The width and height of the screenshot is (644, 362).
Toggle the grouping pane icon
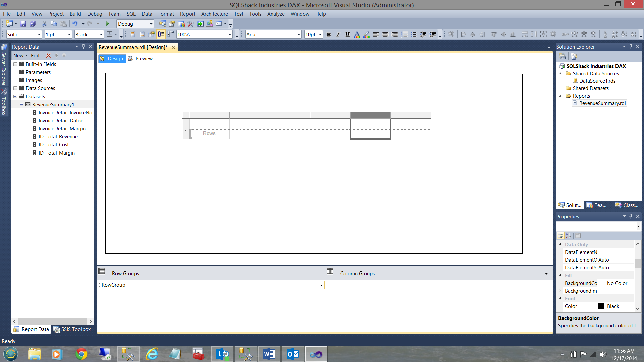(161, 34)
